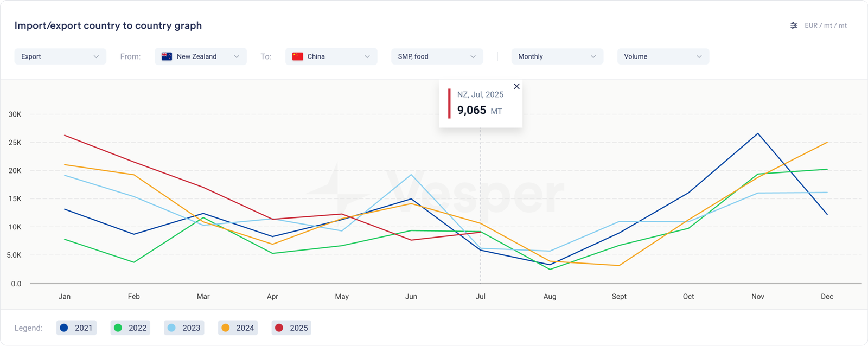Click the orange 2024 legend dot
This screenshot has height=346, width=868.
[x=226, y=328]
